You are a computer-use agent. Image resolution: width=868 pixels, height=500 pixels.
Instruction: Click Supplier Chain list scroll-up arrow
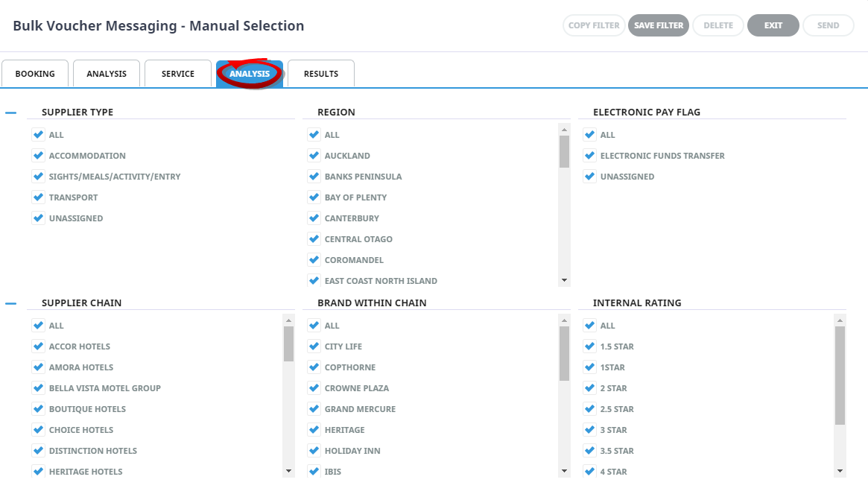pyautogui.click(x=288, y=320)
